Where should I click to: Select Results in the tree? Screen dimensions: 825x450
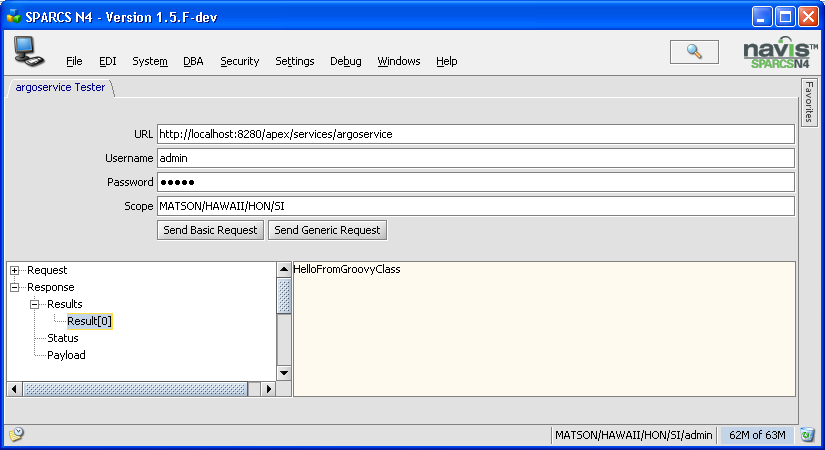tap(65, 304)
